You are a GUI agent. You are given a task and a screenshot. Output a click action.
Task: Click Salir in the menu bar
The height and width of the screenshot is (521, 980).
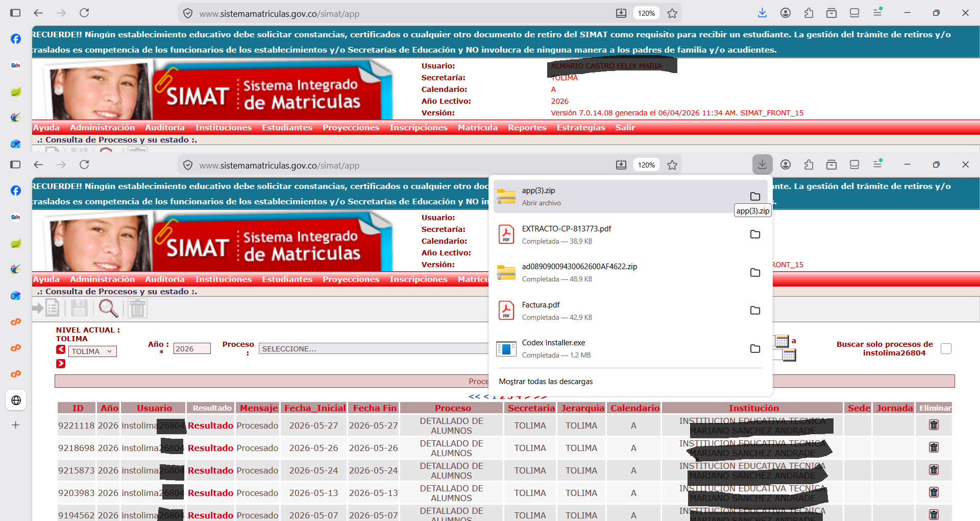pyautogui.click(x=625, y=127)
